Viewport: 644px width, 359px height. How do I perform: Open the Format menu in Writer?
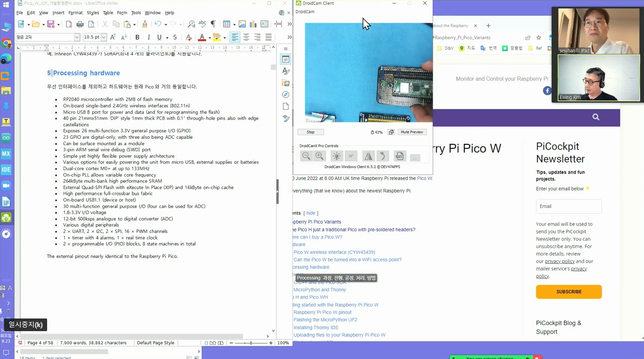pyautogui.click(x=75, y=13)
